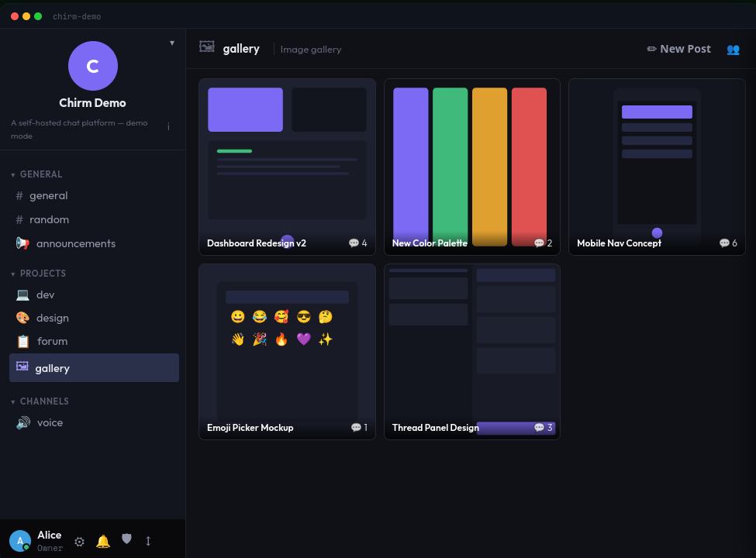Click Alice's user avatar
This screenshot has height=558, width=756.
tap(20, 541)
